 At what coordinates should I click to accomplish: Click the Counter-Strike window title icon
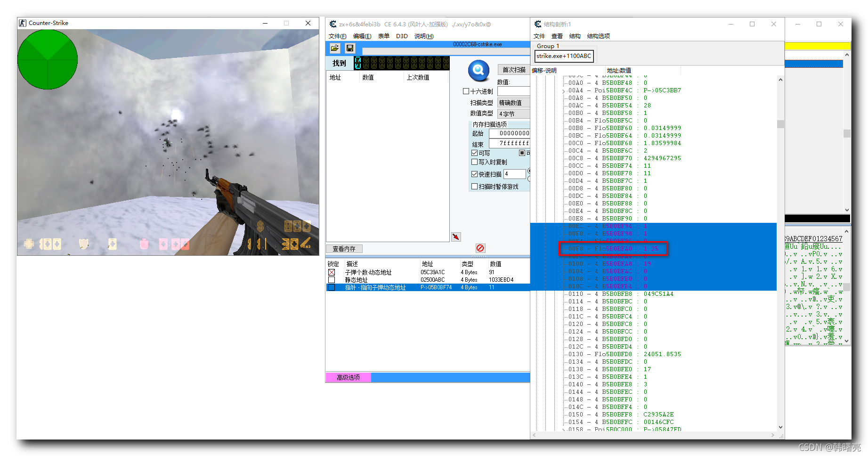[x=23, y=23]
